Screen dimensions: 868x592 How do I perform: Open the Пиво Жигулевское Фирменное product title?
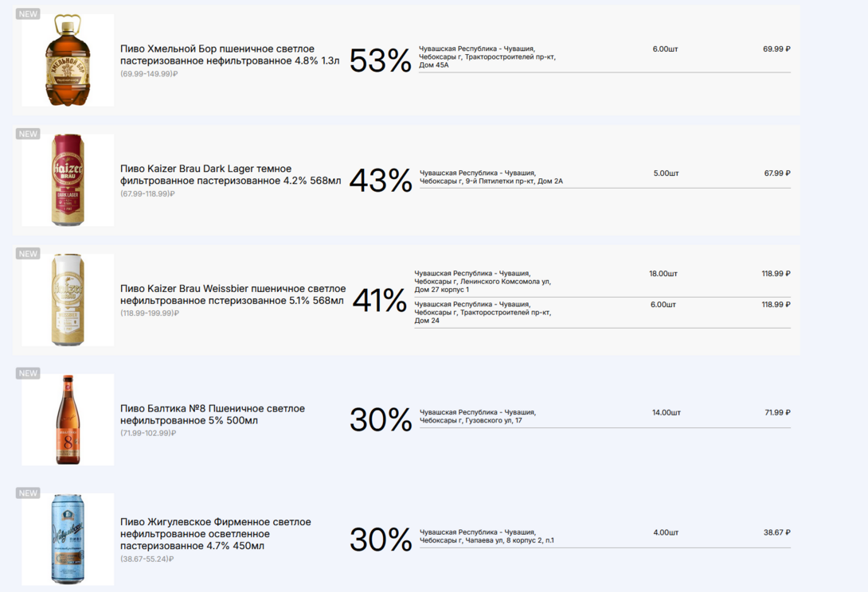216,534
